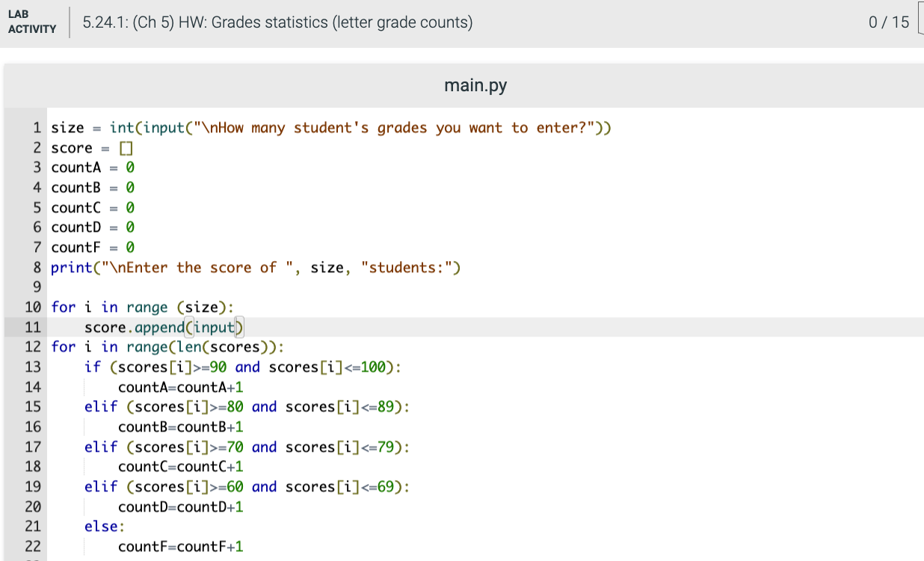Click the lab title "5.24.1: (Ch 5) HW: Grades statistics"
The image size is (924, 561).
coord(278,22)
